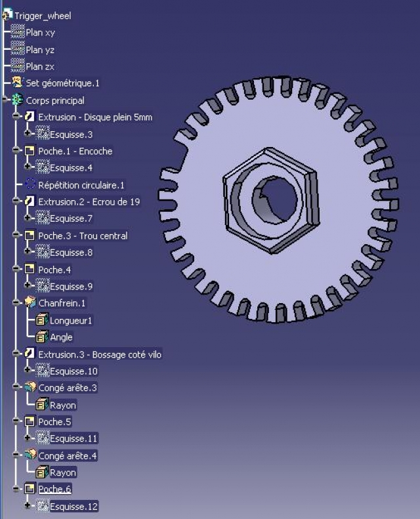Click the Corps principal body icon
The height and width of the screenshot is (519, 420).
[x=18, y=100]
